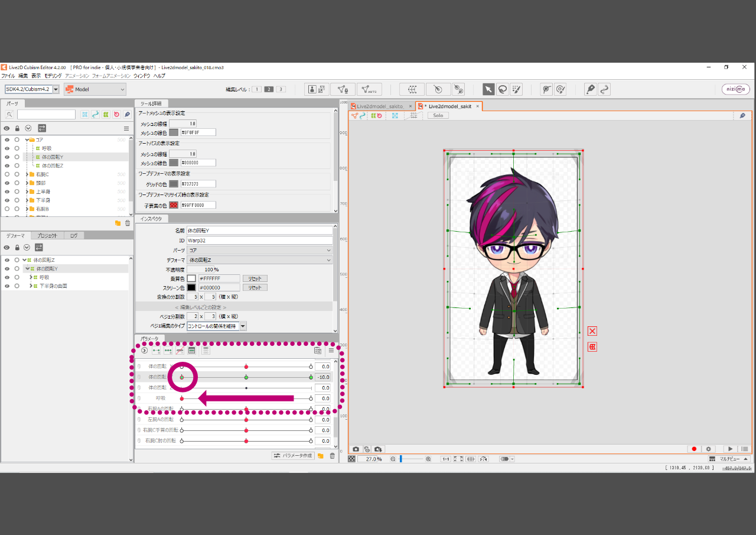Open メッシュの線色 #8F8F8F color swatch
Screen dimensions: 756x535
(174, 132)
